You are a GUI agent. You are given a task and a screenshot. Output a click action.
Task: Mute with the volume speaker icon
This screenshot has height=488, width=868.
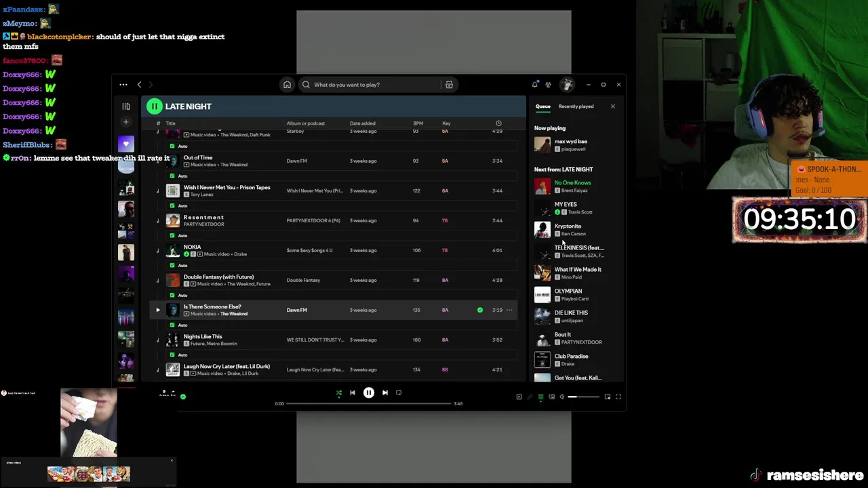561,396
